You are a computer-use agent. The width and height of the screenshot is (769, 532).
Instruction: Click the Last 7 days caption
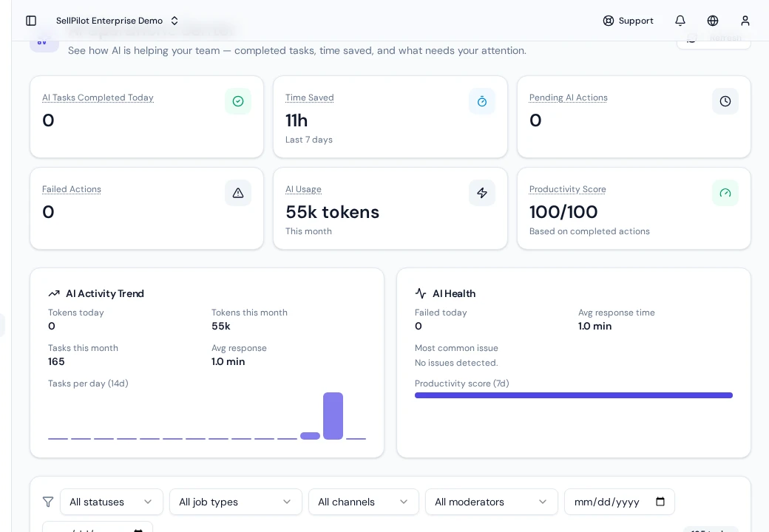[309, 140]
